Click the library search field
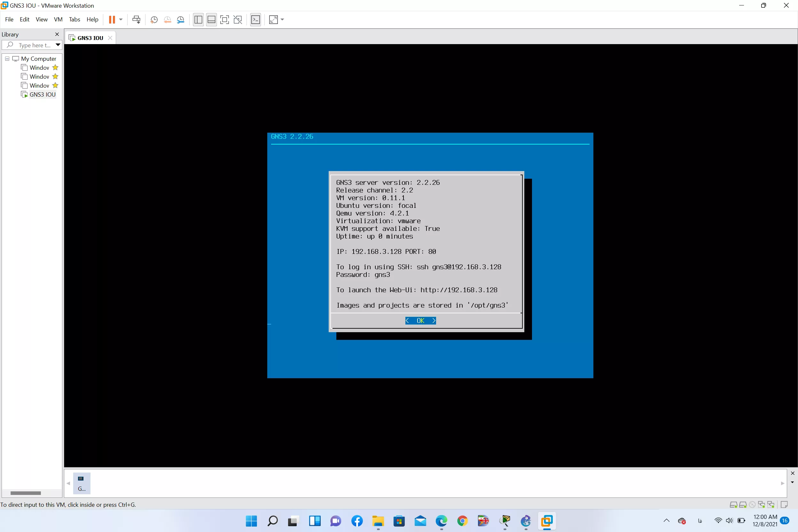This screenshot has height=532, width=798. coord(32,45)
